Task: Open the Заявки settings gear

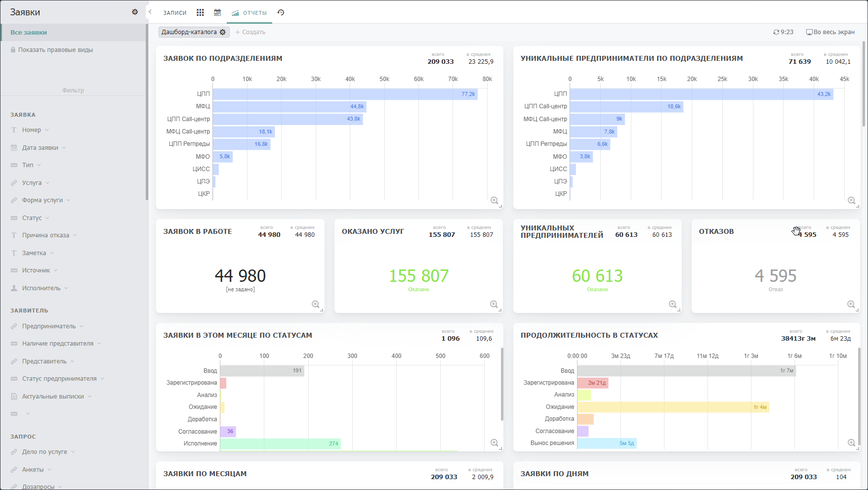Action: point(135,12)
